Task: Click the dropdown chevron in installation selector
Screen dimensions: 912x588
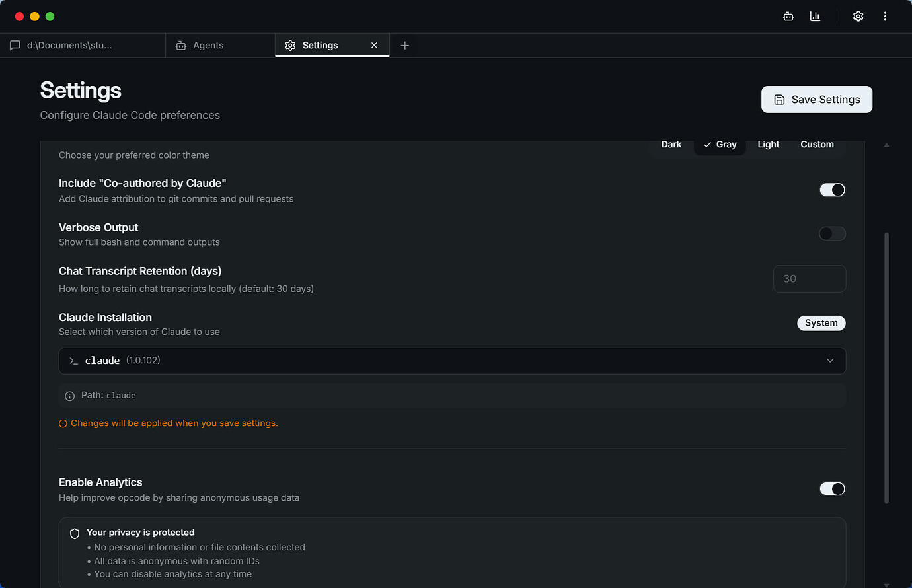Action: (x=830, y=361)
